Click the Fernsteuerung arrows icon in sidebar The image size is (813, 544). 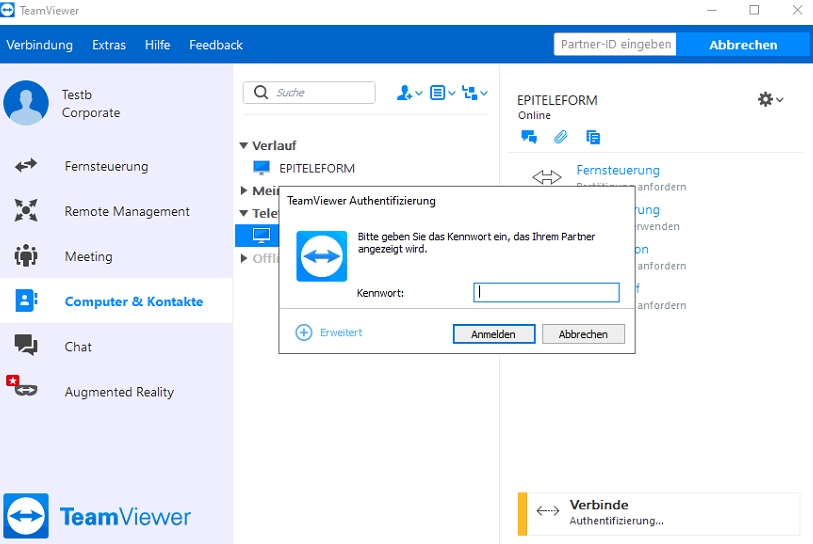(26, 165)
